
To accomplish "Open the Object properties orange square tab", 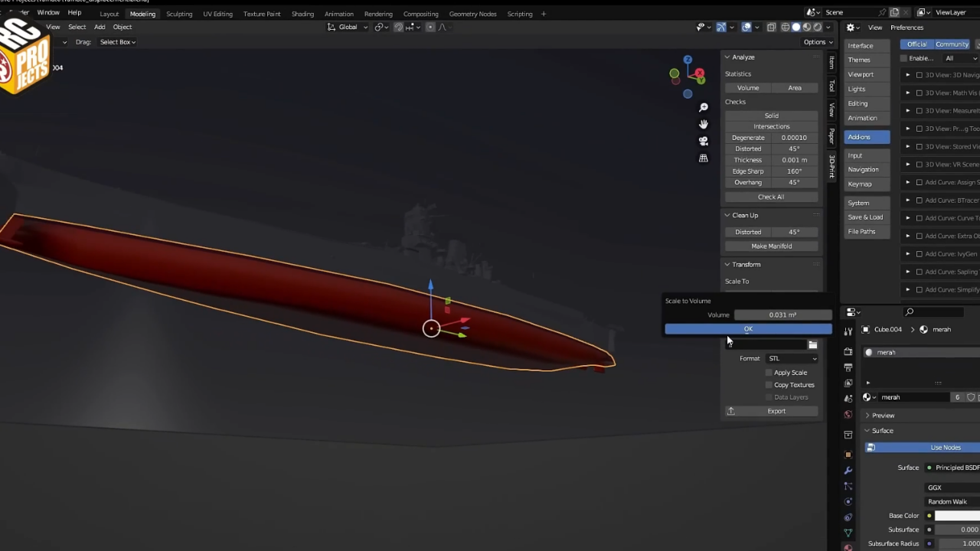I will pos(848,455).
